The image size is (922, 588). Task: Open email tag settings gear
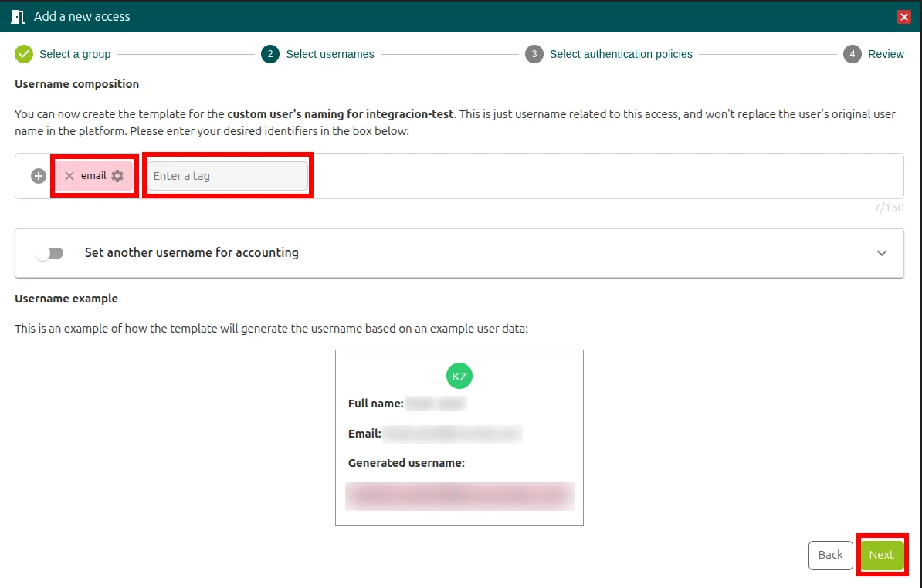coord(117,176)
